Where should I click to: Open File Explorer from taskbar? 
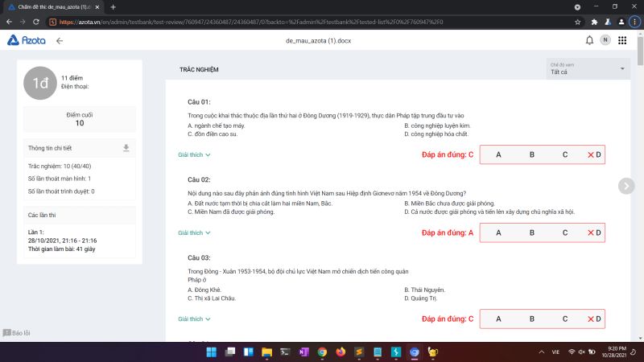coord(267,352)
